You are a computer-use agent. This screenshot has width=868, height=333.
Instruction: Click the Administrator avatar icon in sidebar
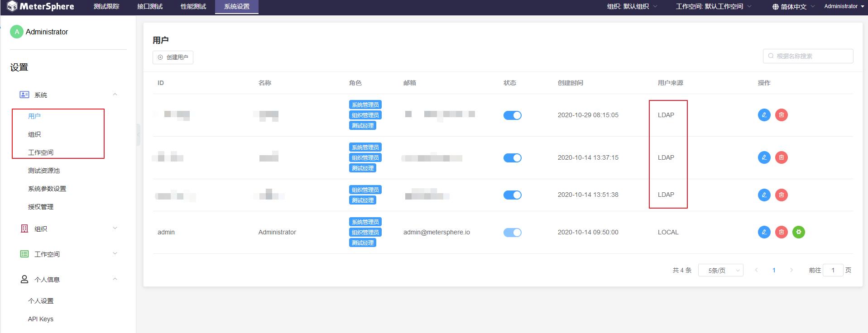pos(17,32)
